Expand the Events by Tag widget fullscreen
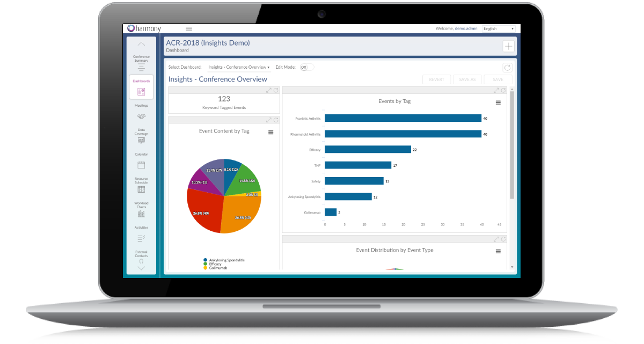This screenshot has height=344, width=644. click(496, 90)
